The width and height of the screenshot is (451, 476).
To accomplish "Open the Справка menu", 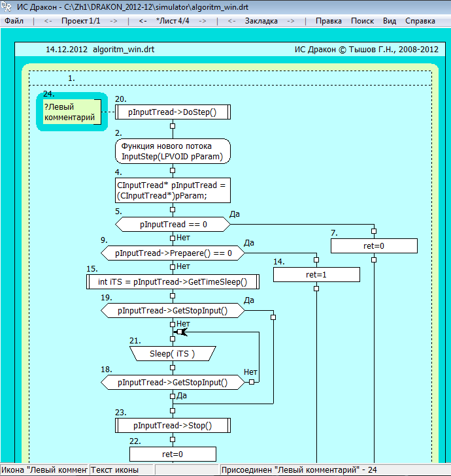I will click(x=420, y=21).
